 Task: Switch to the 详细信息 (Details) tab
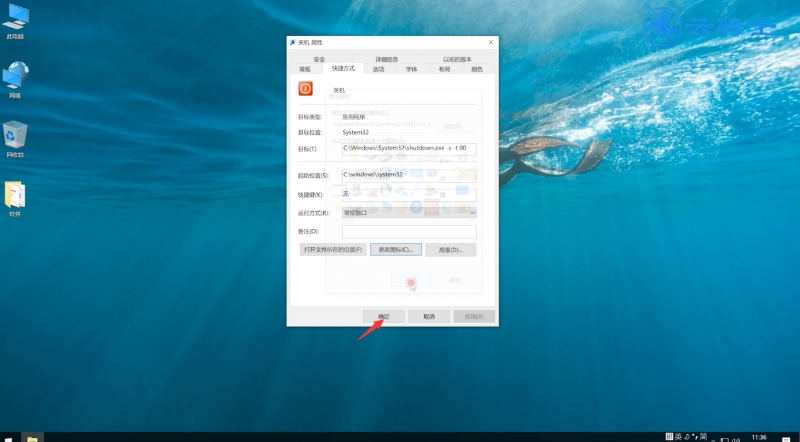click(x=386, y=59)
